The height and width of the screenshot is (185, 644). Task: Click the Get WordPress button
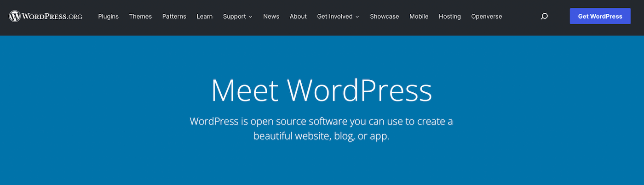pos(600,16)
